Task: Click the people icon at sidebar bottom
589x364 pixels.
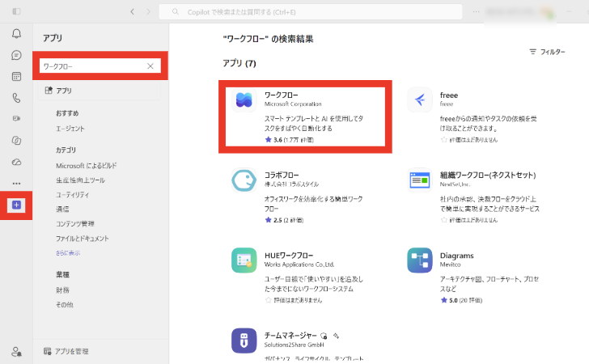Action: [x=16, y=352]
